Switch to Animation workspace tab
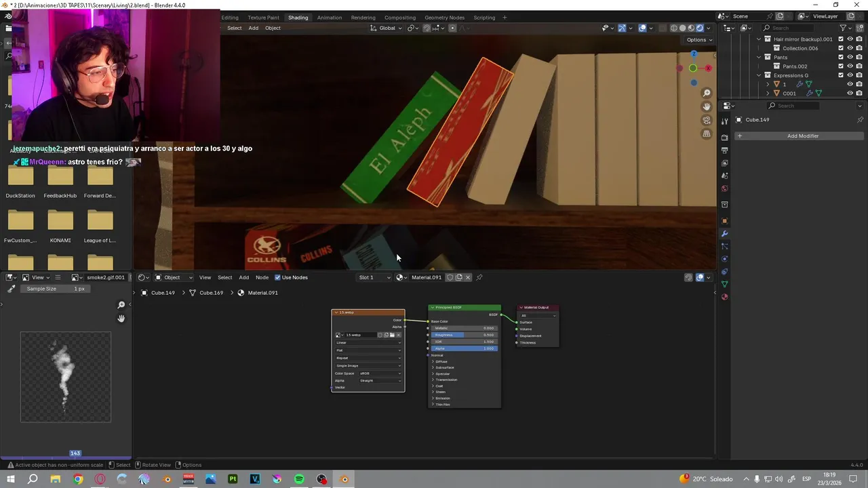 click(x=329, y=18)
